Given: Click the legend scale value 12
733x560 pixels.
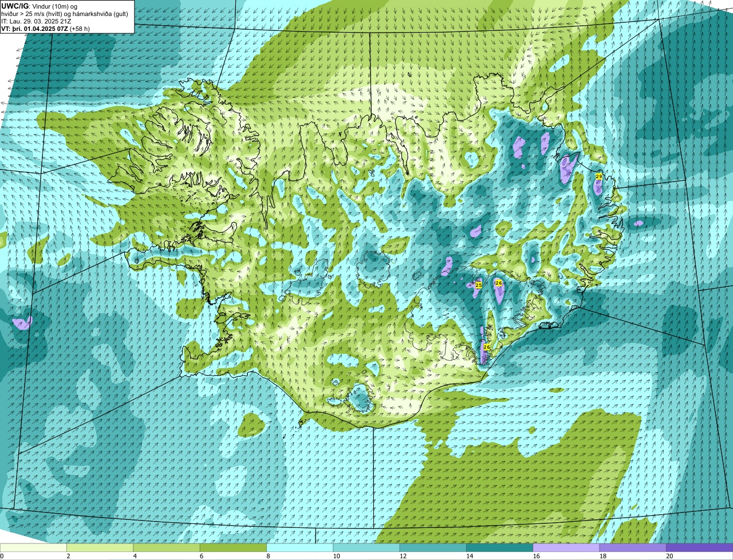Looking at the screenshot, I should pos(403,556).
